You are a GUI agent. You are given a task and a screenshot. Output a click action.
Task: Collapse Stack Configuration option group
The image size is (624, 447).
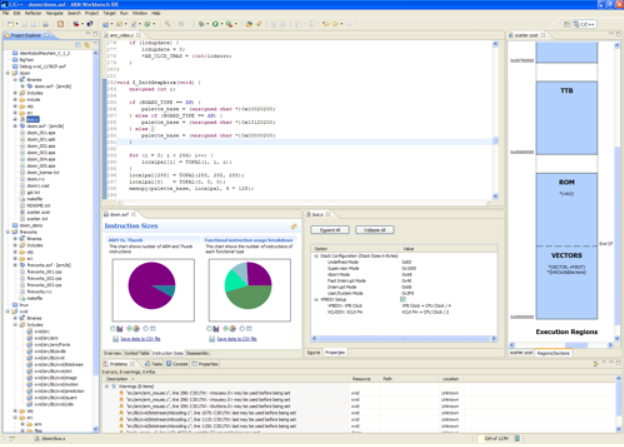pos(316,256)
